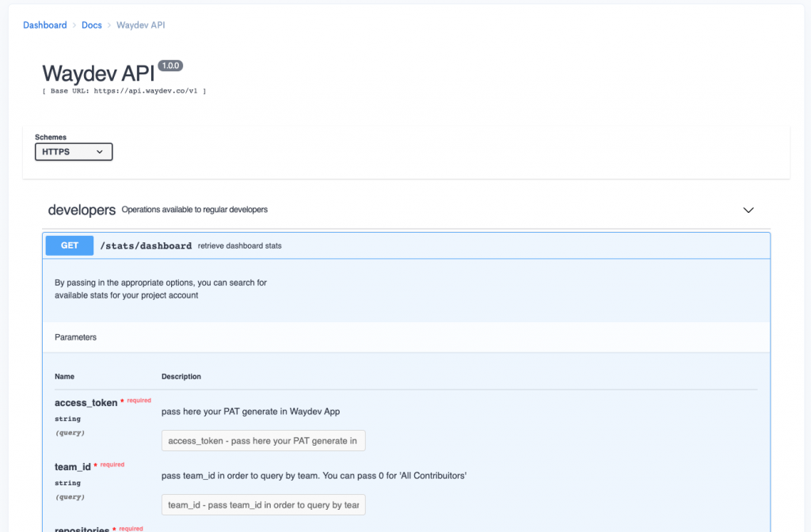Collapse the developers section chevron
The image size is (811, 532).
pos(748,210)
